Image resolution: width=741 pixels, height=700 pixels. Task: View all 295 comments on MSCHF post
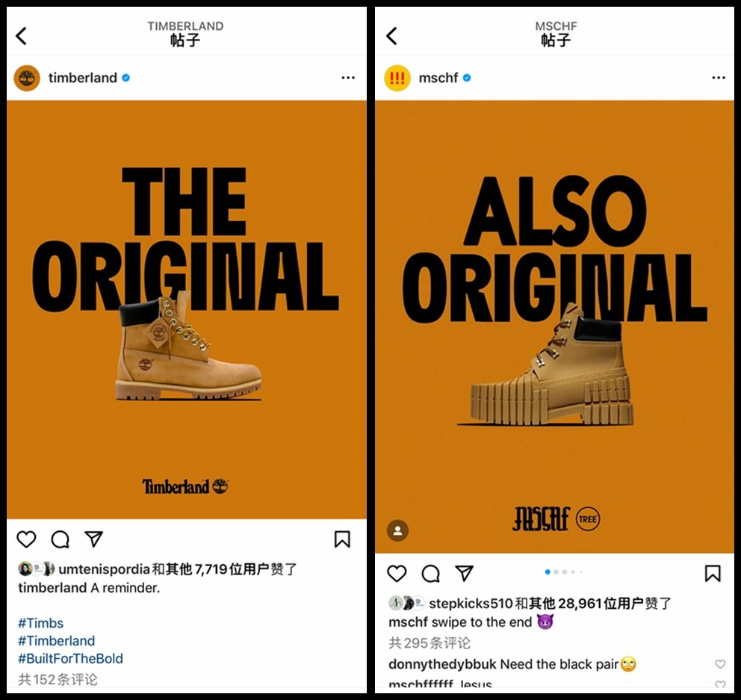pos(429,642)
